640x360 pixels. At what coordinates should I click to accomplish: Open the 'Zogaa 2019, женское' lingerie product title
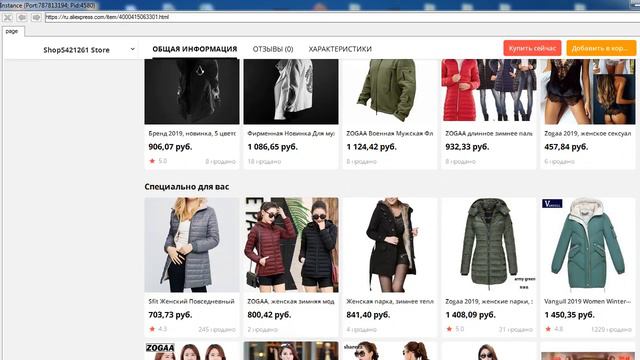[x=588, y=133]
